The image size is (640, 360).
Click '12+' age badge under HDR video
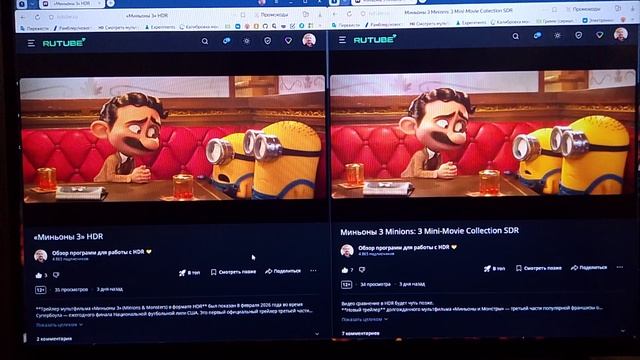click(40, 290)
